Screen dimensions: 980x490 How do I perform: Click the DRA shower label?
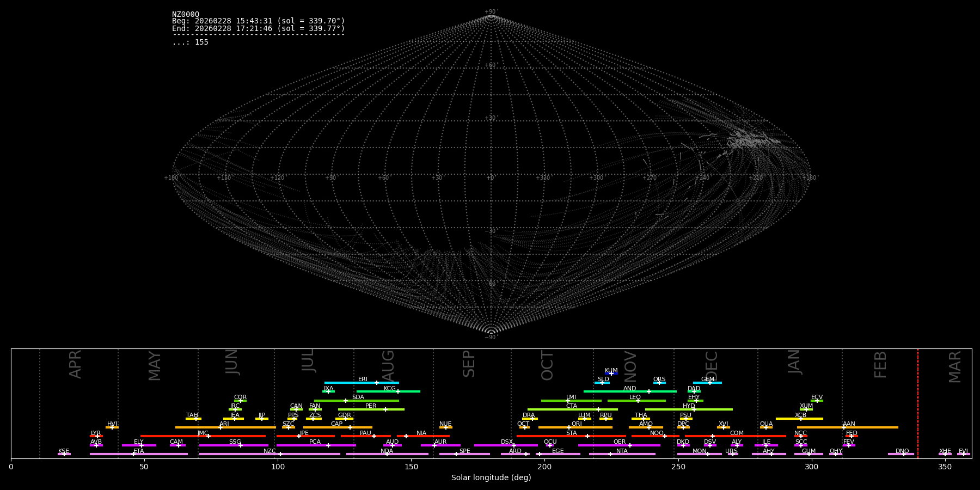pos(529,415)
